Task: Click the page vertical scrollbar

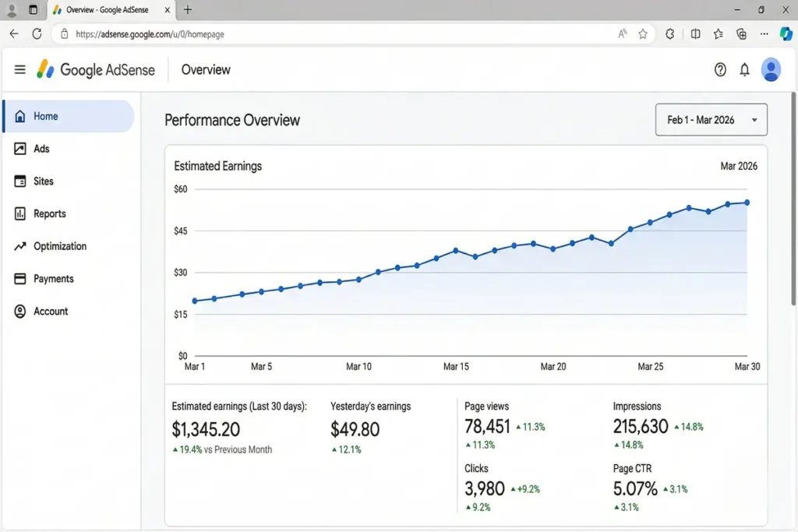Action: (793, 203)
